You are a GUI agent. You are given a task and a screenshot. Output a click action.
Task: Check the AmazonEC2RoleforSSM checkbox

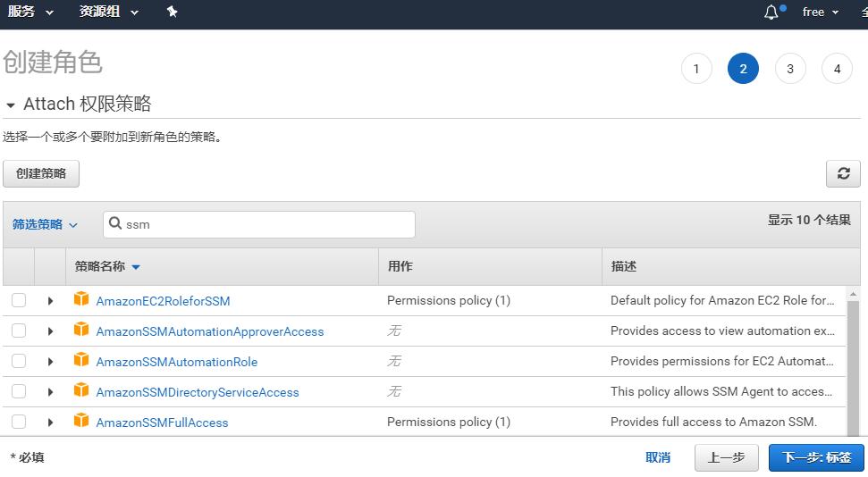point(19,300)
